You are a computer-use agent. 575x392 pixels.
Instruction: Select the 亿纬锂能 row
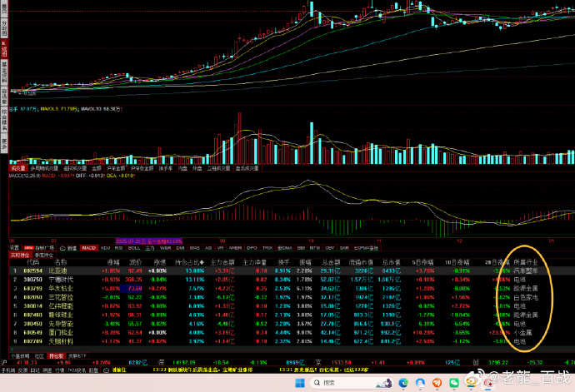(x=292, y=306)
